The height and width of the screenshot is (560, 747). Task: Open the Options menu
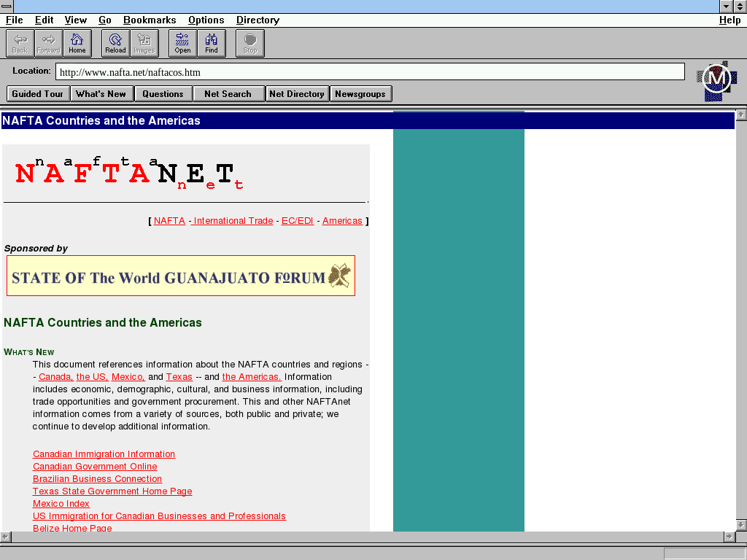click(x=206, y=20)
